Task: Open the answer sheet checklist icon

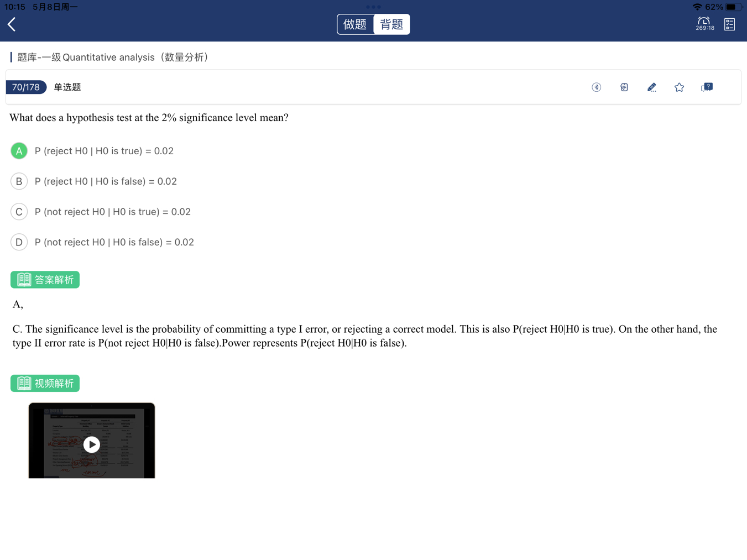Action: (729, 24)
